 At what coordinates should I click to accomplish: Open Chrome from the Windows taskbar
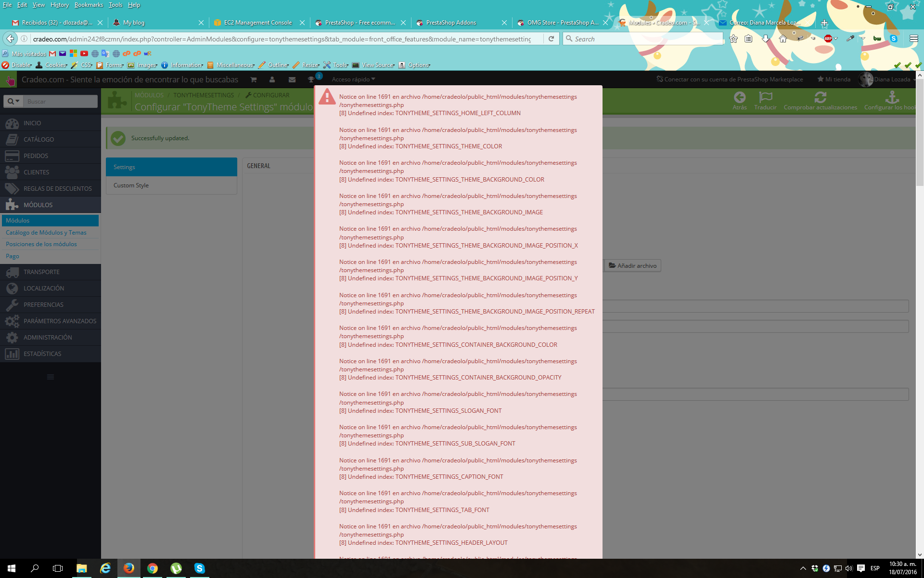[x=152, y=568]
